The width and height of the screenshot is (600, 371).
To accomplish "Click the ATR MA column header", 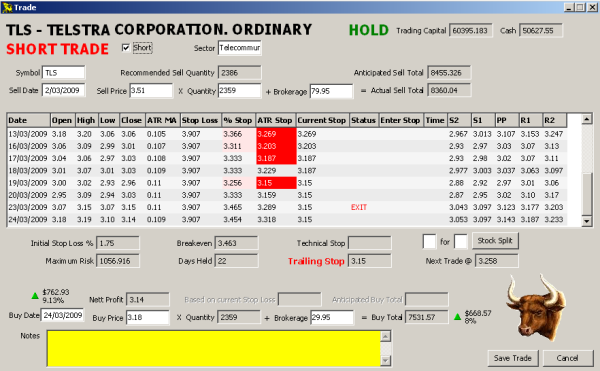I will pos(163,120).
